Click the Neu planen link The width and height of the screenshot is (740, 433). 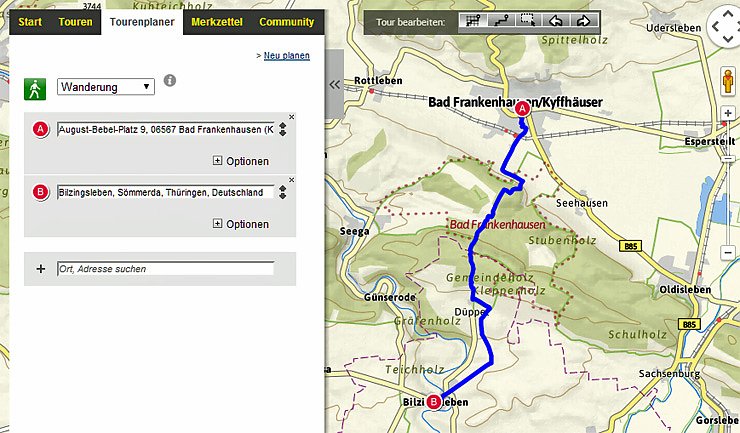pyautogui.click(x=286, y=56)
